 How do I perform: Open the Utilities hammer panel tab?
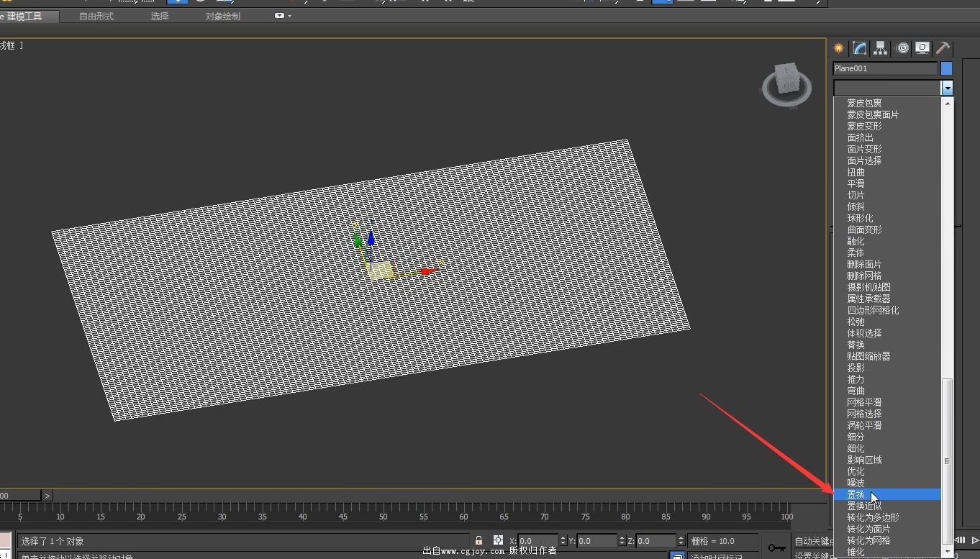point(943,48)
